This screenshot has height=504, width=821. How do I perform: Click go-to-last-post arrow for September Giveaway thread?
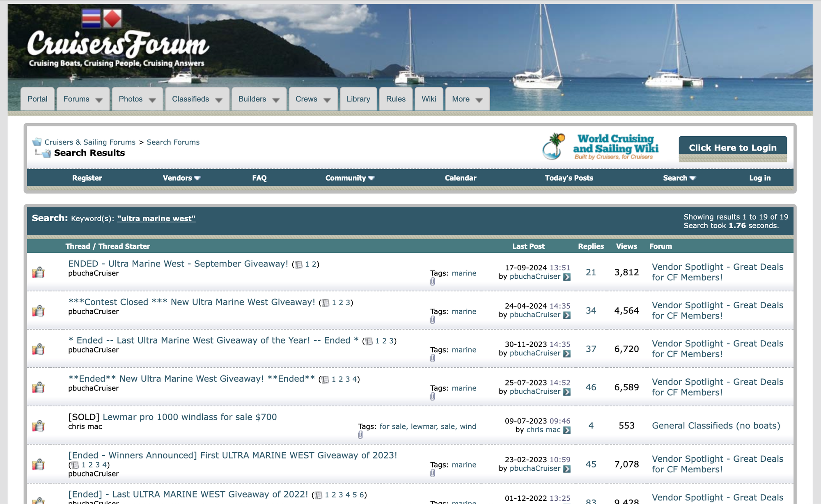[566, 277]
